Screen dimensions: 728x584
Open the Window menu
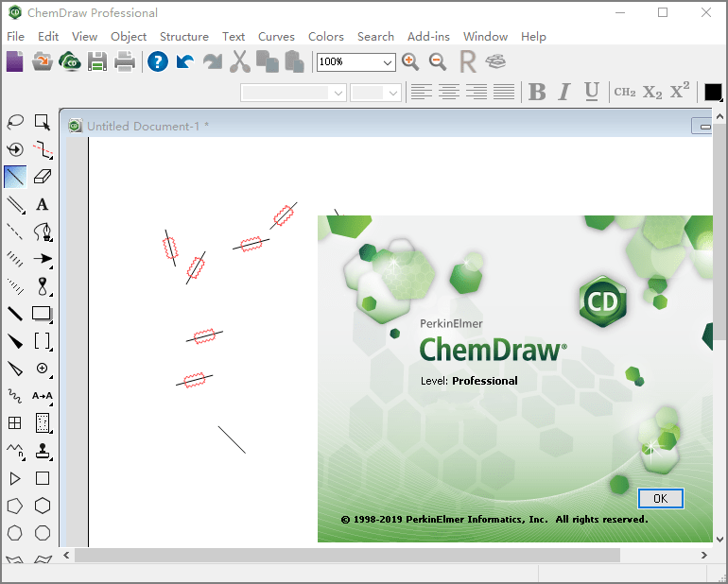point(485,36)
